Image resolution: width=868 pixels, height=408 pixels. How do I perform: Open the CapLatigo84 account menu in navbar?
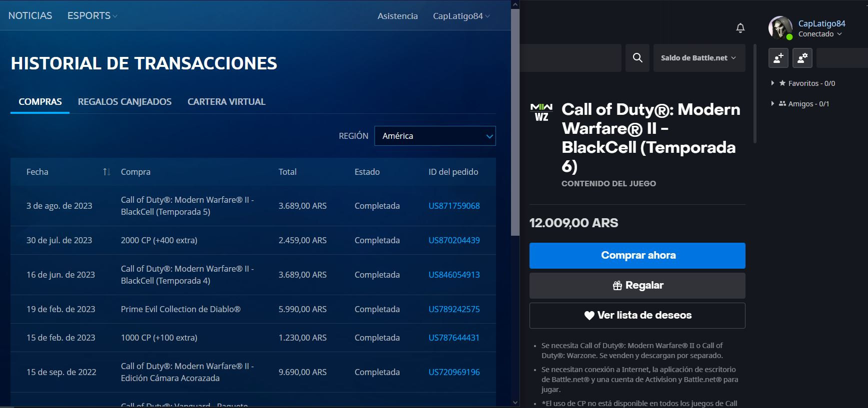(x=461, y=16)
